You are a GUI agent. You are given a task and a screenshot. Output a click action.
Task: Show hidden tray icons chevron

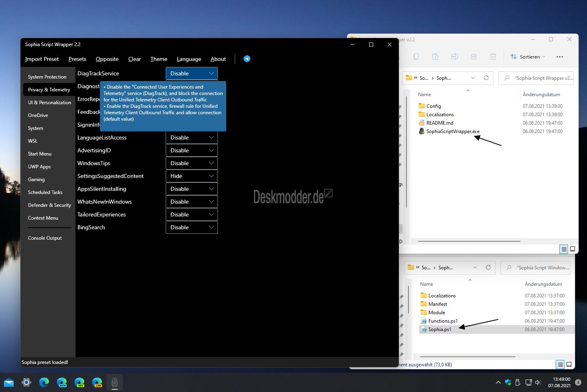coord(498,382)
